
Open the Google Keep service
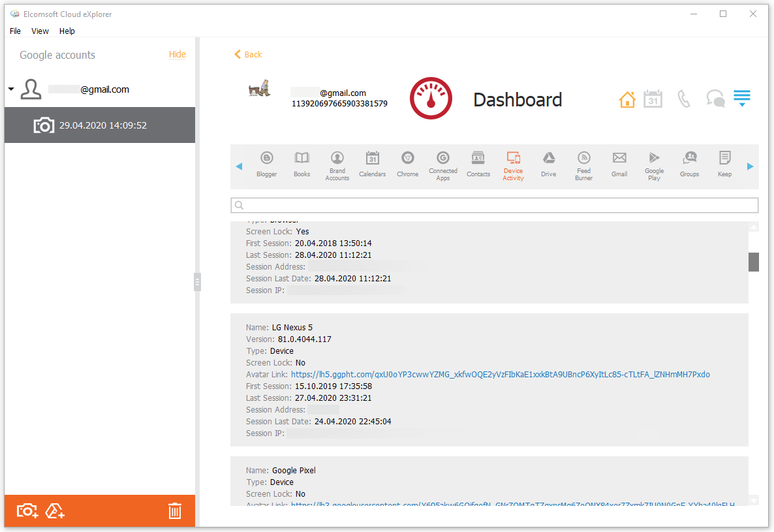click(x=724, y=164)
